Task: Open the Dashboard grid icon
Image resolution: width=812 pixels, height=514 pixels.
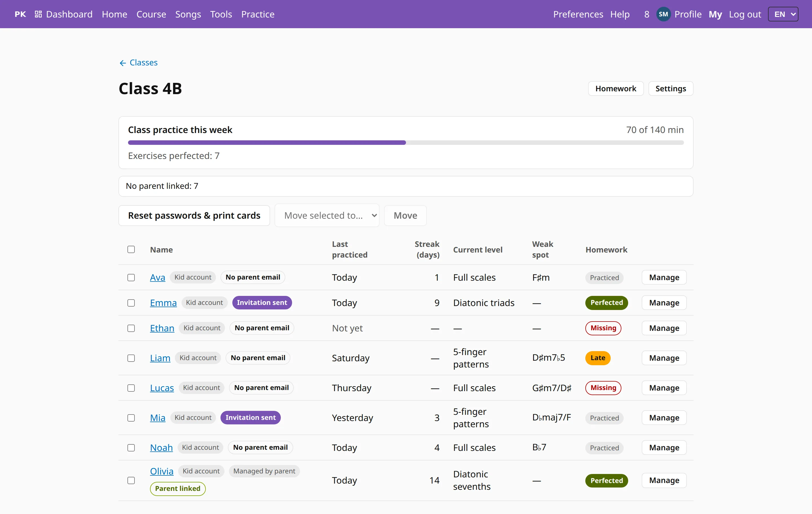Action: [38, 14]
